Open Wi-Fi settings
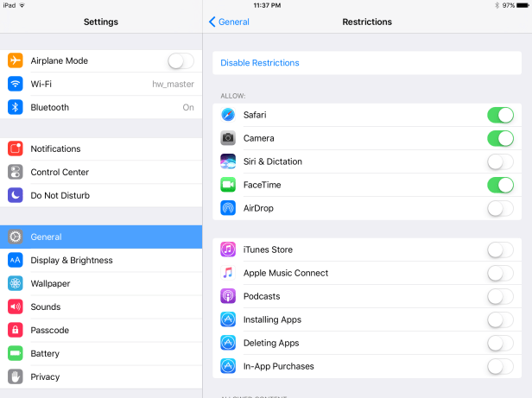 101,84
